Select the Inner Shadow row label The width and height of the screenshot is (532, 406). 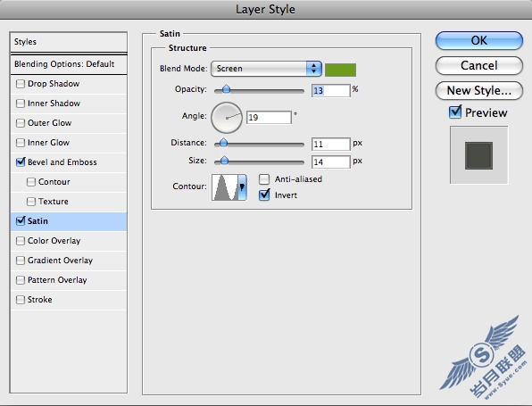[x=54, y=104]
